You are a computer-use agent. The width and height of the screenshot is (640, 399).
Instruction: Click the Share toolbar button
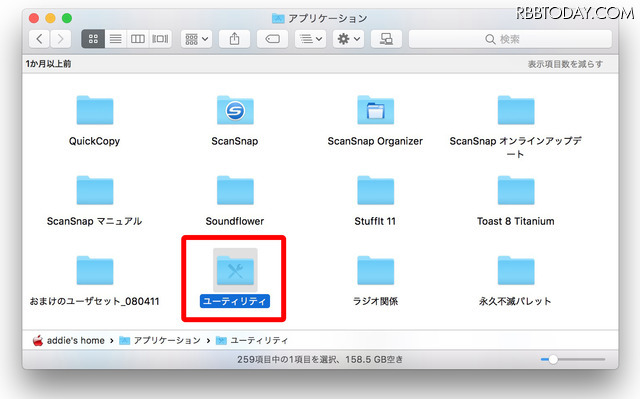click(x=234, y=39)
